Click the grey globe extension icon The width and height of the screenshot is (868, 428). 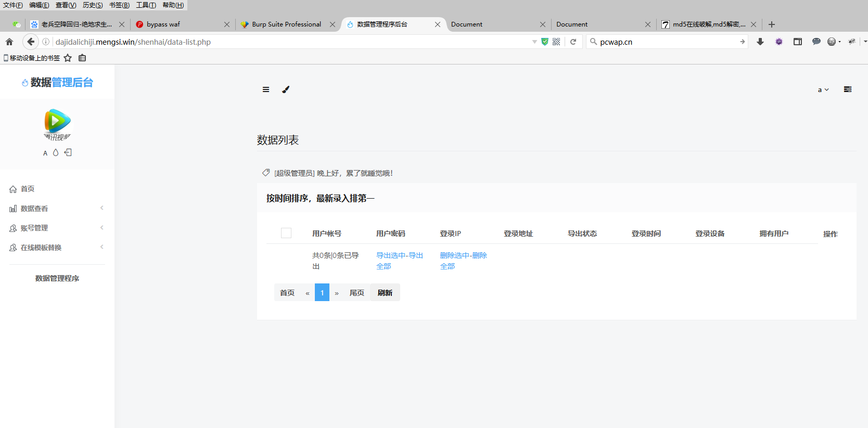point(832,42)
